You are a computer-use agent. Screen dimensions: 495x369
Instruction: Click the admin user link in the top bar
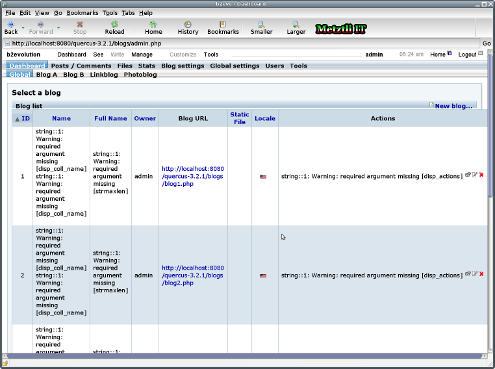(x=374, y=54)
